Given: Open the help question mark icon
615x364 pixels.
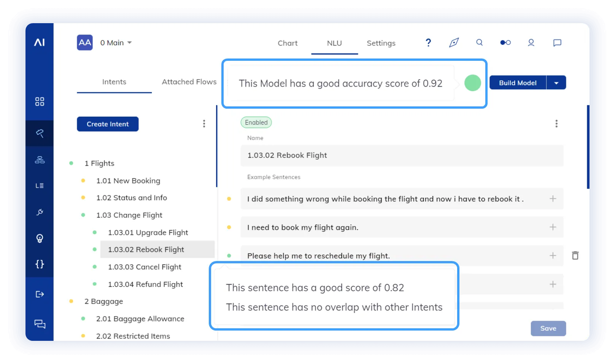Looking at the screenshot, I should [428, 43].
